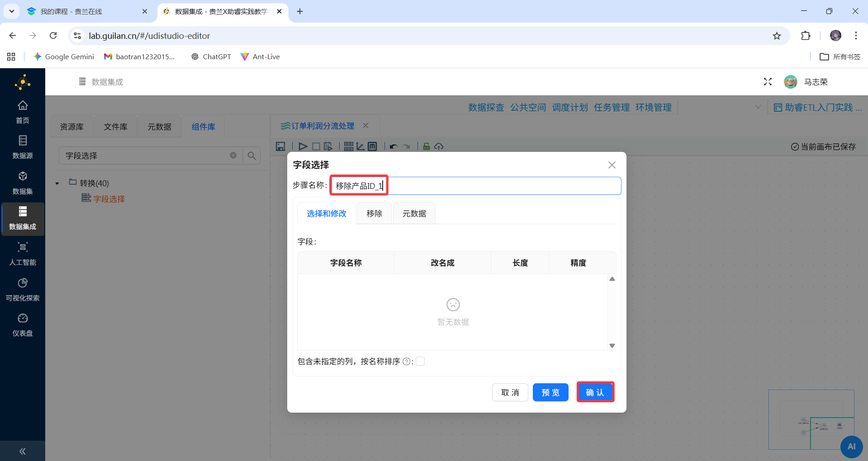Screen dimensions: 868x461
Task: Switch to the 移除 tab in dialog
Action: pos(374,213)
